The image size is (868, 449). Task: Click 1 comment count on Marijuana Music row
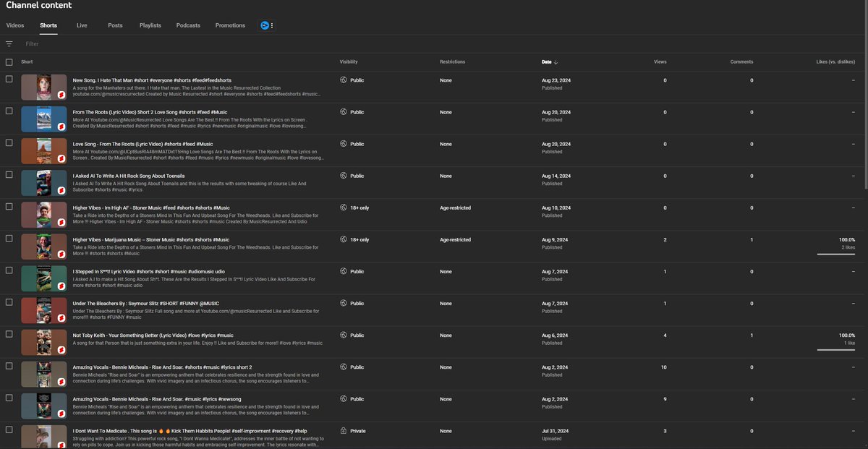752,239
